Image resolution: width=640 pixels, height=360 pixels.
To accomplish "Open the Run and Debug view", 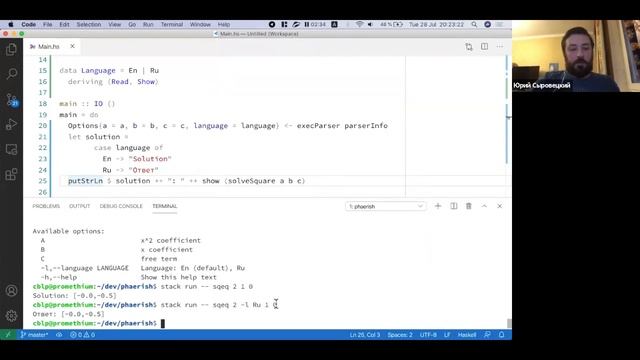I will [11, 124].
